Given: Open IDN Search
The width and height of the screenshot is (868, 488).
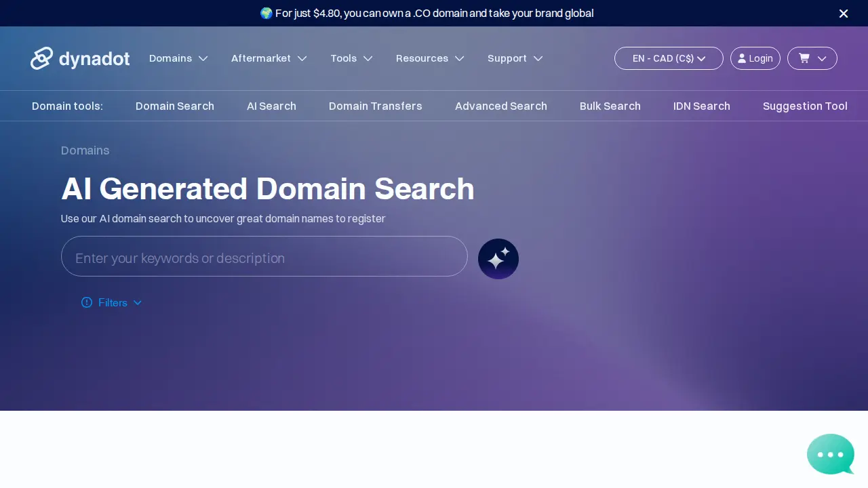Looking at the screenshot, I should click(x=702, y=106).
